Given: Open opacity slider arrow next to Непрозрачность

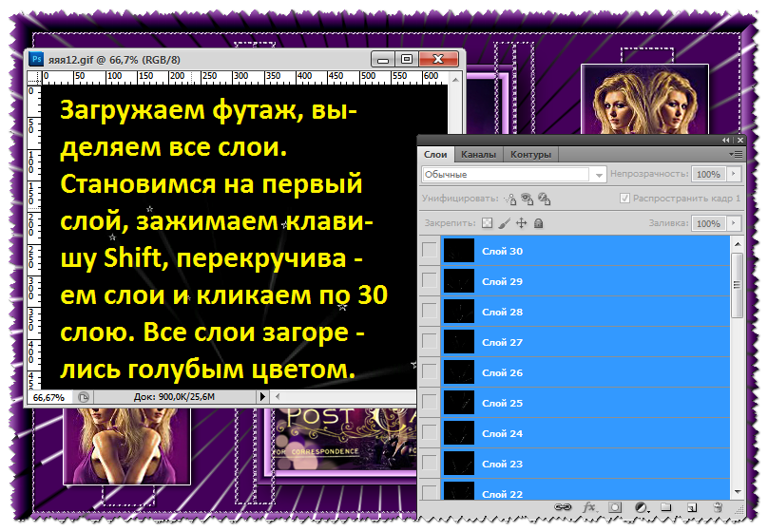Looking at the screenshot, I should point(734,174).
